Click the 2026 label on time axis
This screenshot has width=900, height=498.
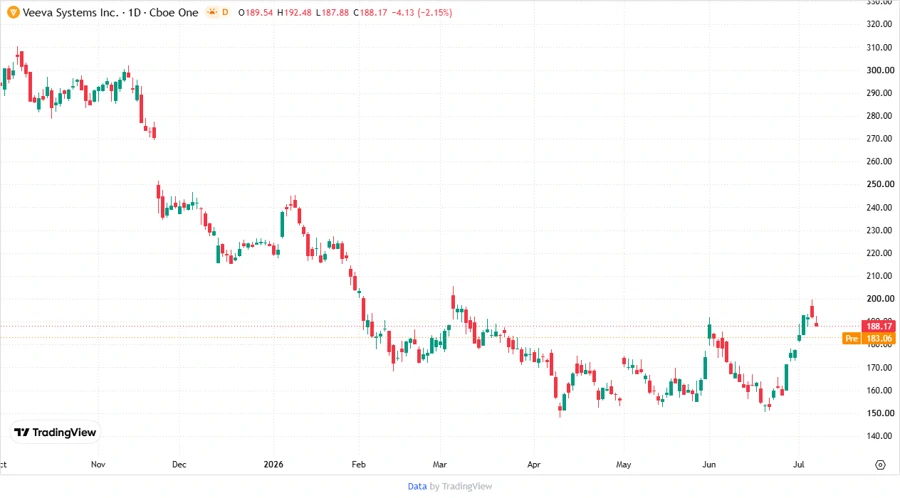(x=273, y=464)
